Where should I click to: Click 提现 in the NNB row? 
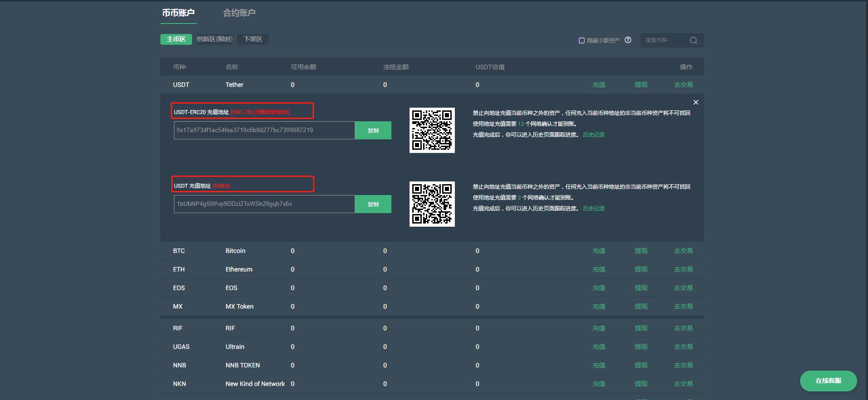click(641, 365)
